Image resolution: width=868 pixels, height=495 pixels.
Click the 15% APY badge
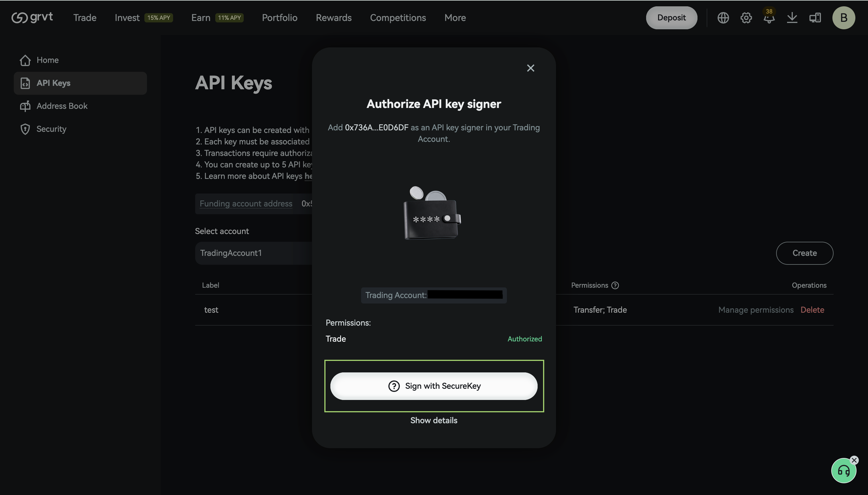click(x=158, y=18)
